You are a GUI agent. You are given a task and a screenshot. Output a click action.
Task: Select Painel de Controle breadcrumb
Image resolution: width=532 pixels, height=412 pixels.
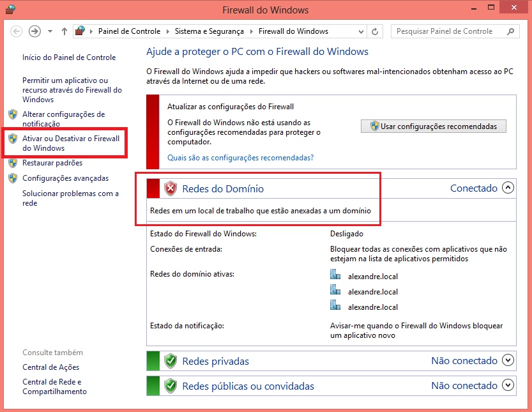129,31
